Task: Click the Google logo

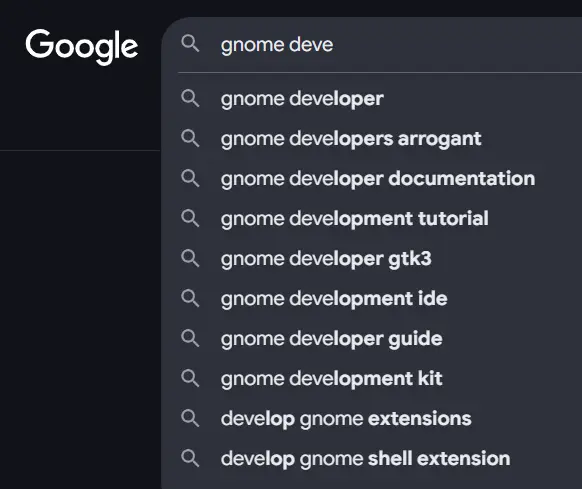Action: point(82,47)
